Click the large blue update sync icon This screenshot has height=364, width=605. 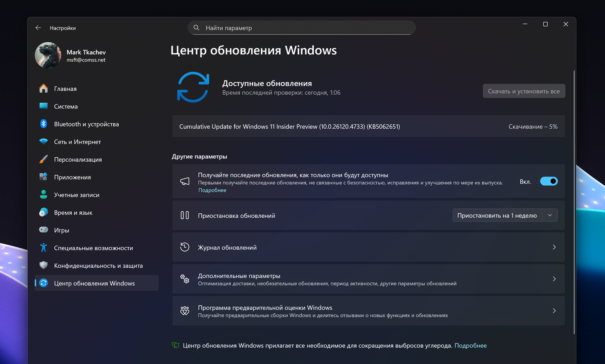click(193, 87)
